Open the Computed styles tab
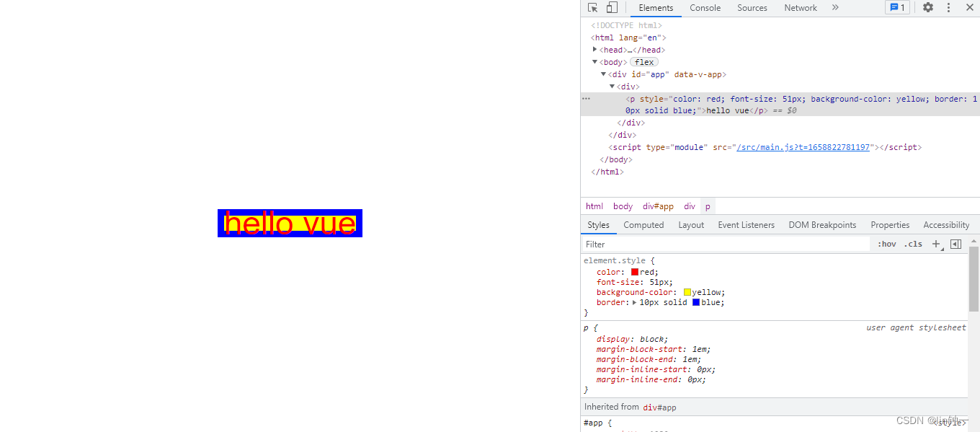The image size is (980, 432). pyautogui.click(x=643, y=225)
